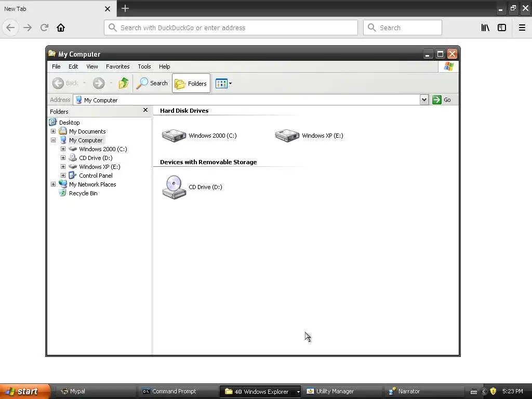Screen dimensions: 532x399
Task: Select Windows XP (E:) drive icon
Action: point(287,136)
